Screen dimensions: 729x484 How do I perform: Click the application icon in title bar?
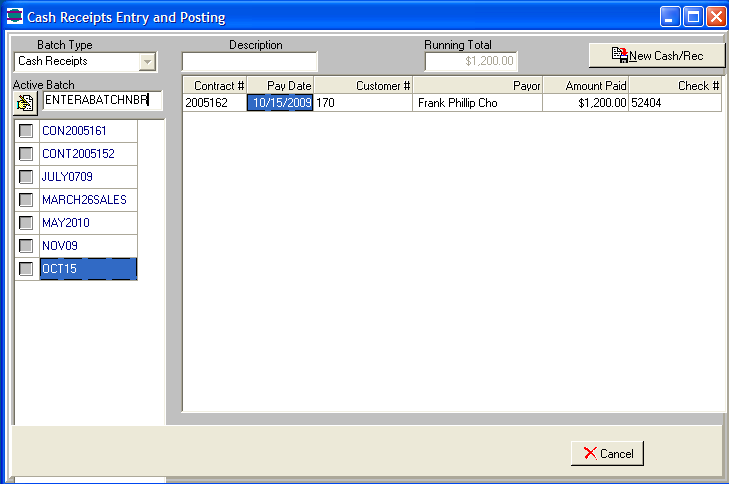click(14, 17)
